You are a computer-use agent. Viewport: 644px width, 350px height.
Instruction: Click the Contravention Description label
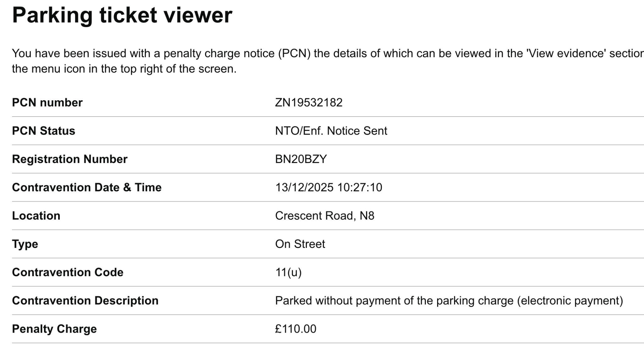click(85, 301)
